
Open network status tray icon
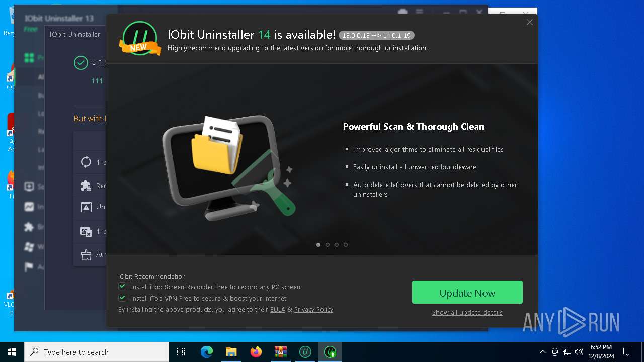(567, 352)
